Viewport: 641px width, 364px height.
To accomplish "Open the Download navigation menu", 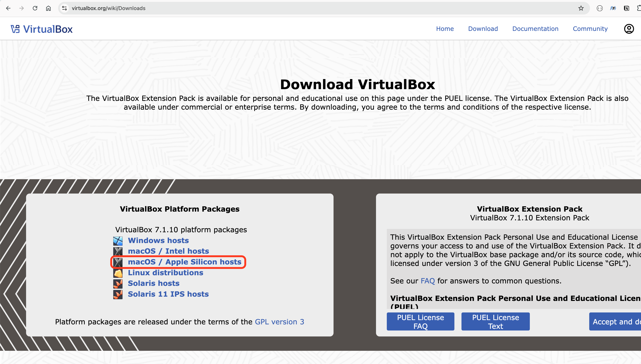I will tap(483, 29).
